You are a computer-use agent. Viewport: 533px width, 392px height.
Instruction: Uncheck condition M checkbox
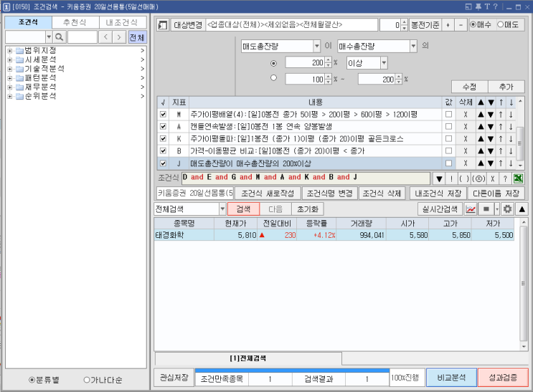pos(163,115)
